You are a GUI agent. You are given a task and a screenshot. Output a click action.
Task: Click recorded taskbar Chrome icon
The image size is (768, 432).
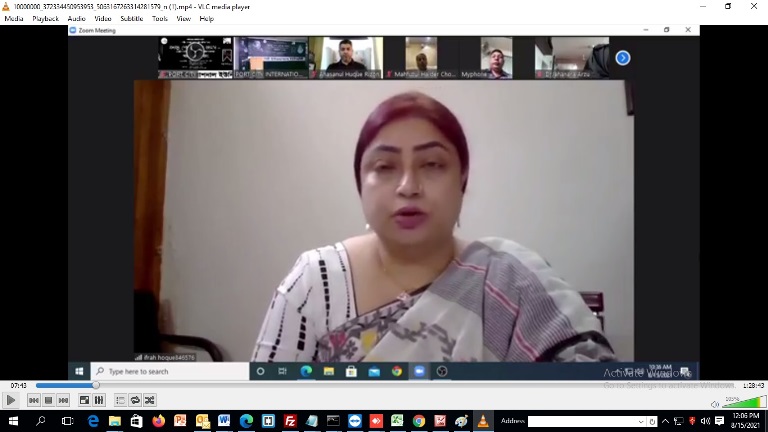[397, 371]
